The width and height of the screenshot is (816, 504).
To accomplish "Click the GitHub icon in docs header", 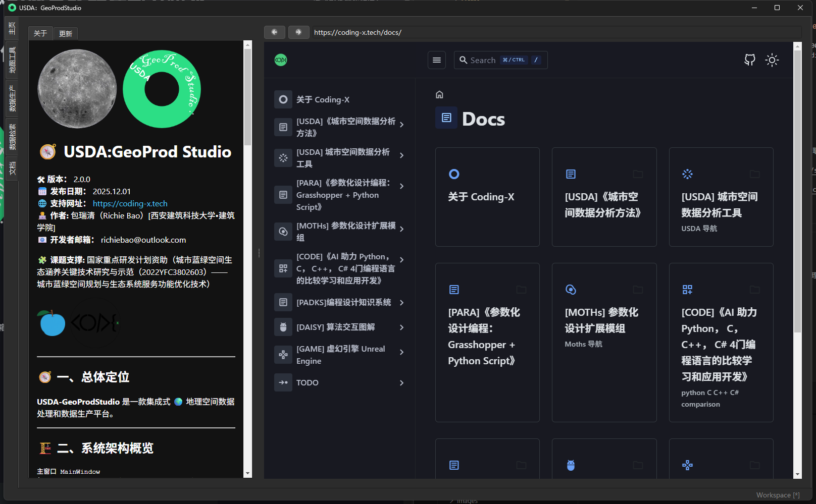I will 750,60.
